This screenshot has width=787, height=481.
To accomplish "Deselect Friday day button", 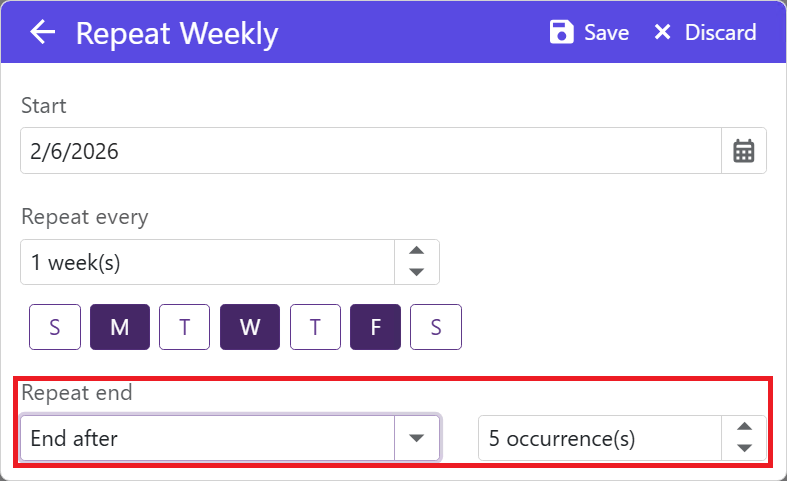I will [x=376, y=327].
